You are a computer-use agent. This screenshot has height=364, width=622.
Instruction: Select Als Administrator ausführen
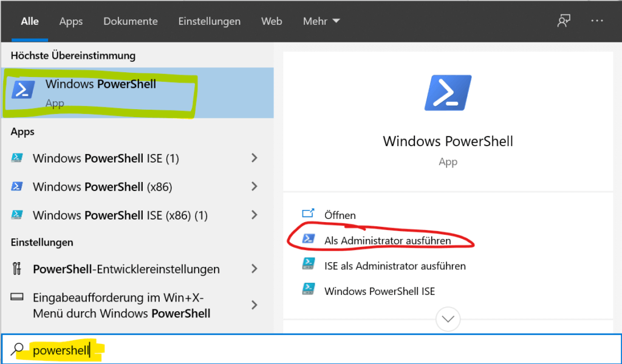tap(388, 240)
